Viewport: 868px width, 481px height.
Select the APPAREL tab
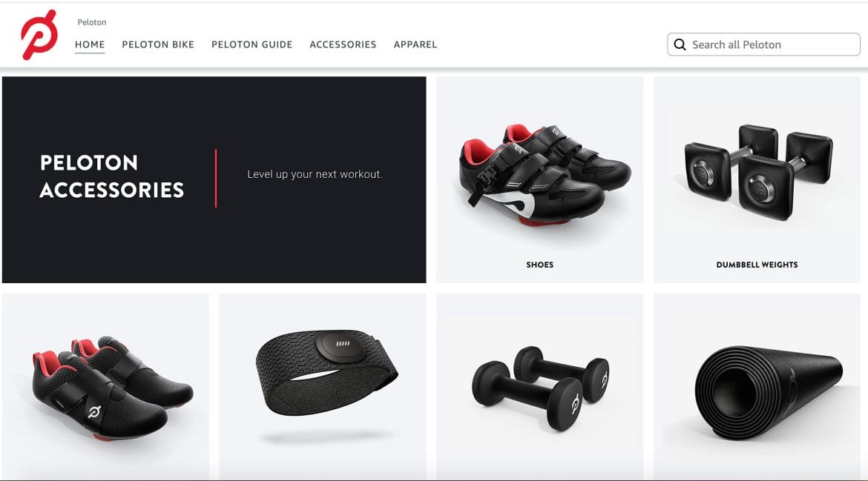pyautogui.click(x=415, y=44)
